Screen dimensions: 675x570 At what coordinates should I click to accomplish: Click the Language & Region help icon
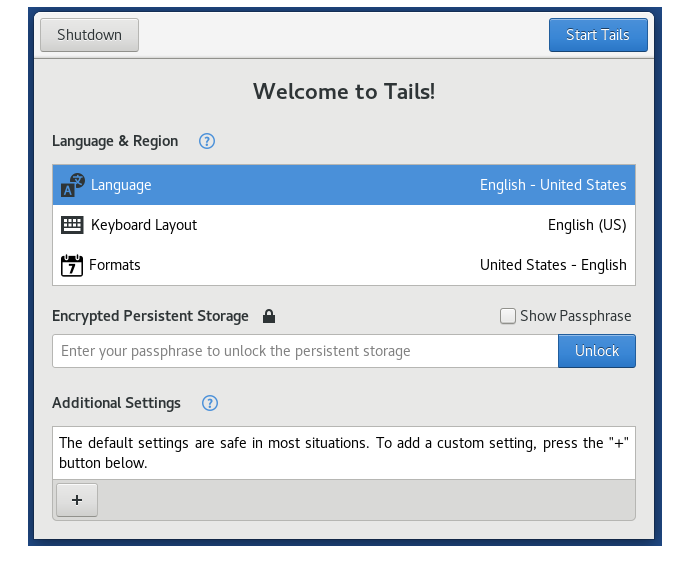(x=207, y=141)
